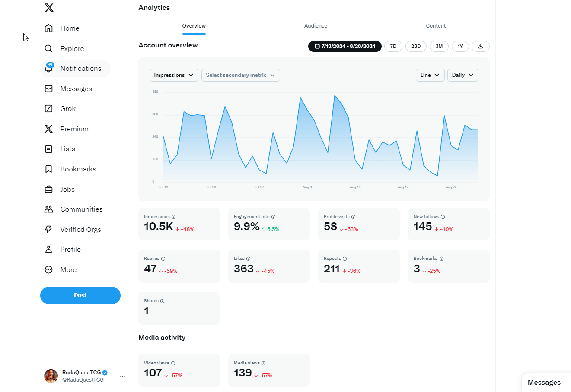
Task: Click the Messages envelope icon
Action: pos(49,89)
